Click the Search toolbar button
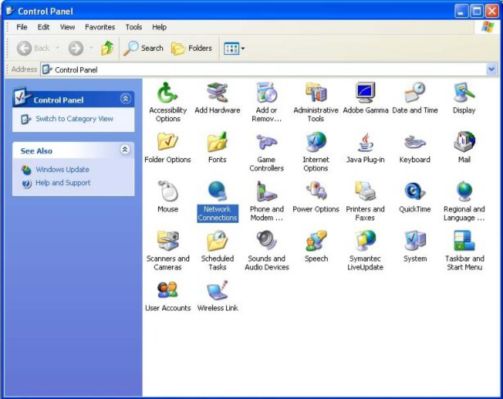This screenshot has width=503, height=399. point(143,48)
